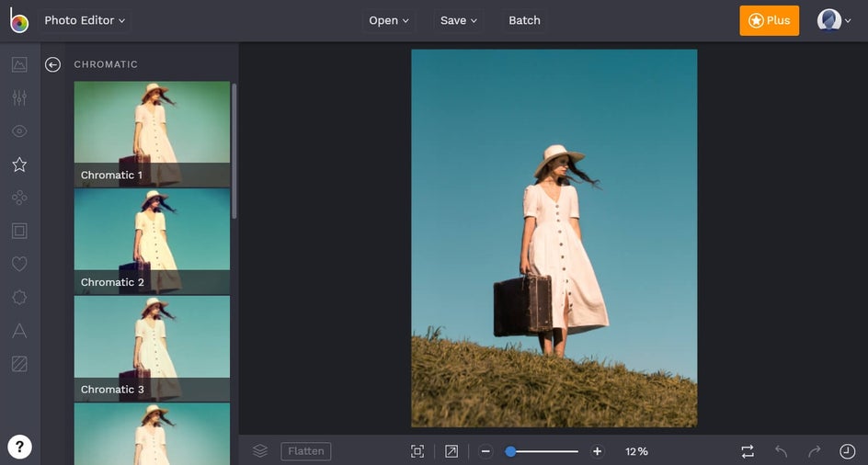Open the Artsy sidebar icon
This screenshot has width=868, height=465.
click(19, 198)
